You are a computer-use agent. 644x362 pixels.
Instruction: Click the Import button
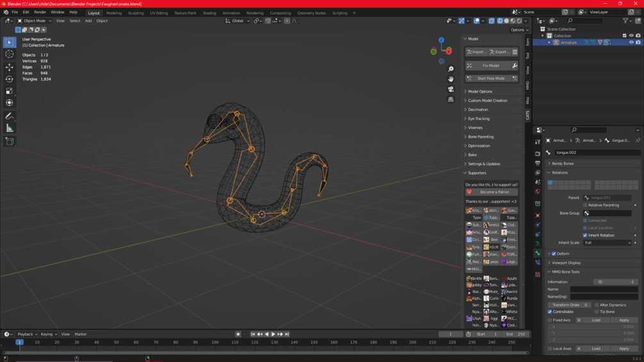476,52
